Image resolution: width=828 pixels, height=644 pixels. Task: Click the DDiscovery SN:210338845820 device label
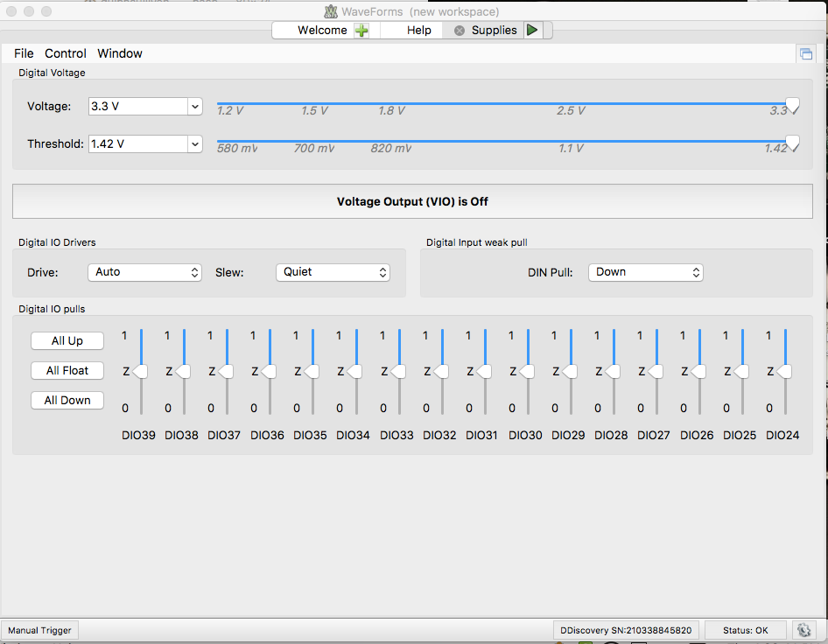(626, 630)
